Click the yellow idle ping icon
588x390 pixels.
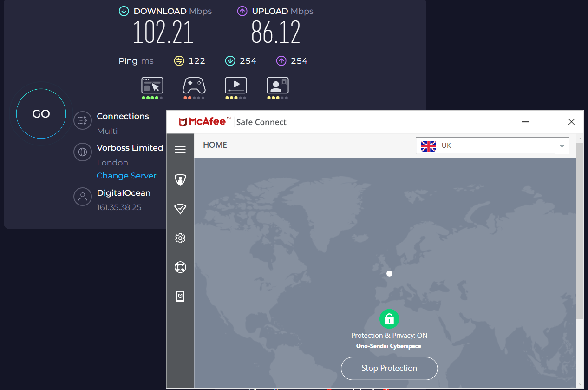179,61
